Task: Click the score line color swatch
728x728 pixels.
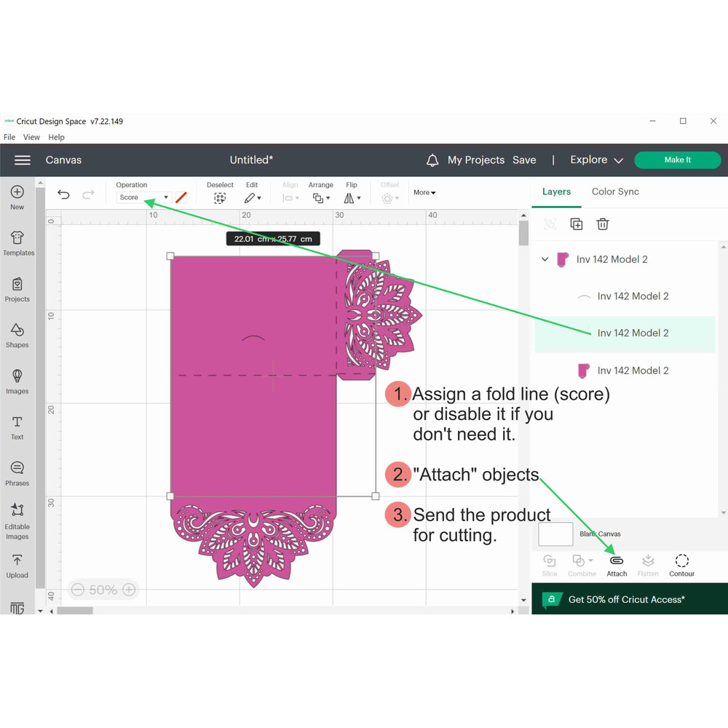Action: 181,197
